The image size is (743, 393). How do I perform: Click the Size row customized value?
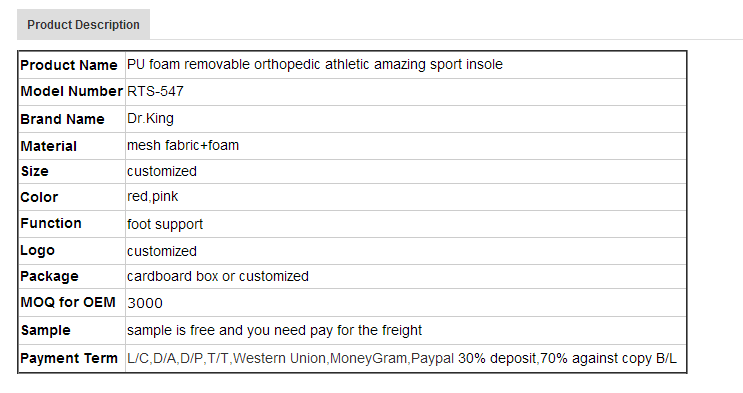pyautogui.click(x=162, y=171)
